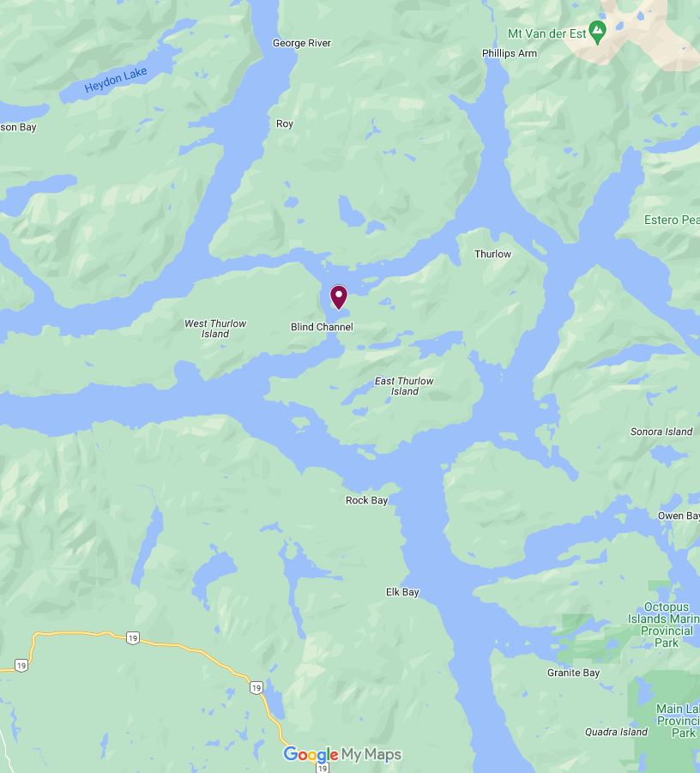Click the Thurlow place label
This screenshot has height=773, width=700.
click(492, 254)
